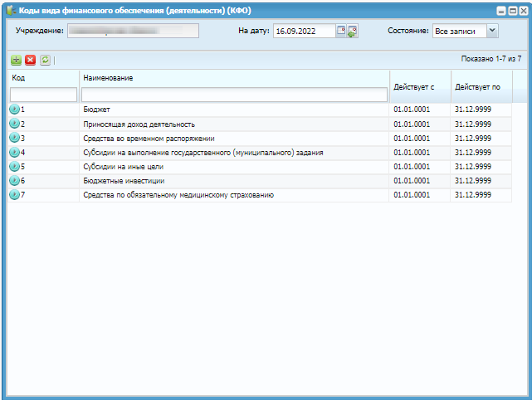
Task: Close the КФО window
Action: pyautogui.click(x=524, y=11)
